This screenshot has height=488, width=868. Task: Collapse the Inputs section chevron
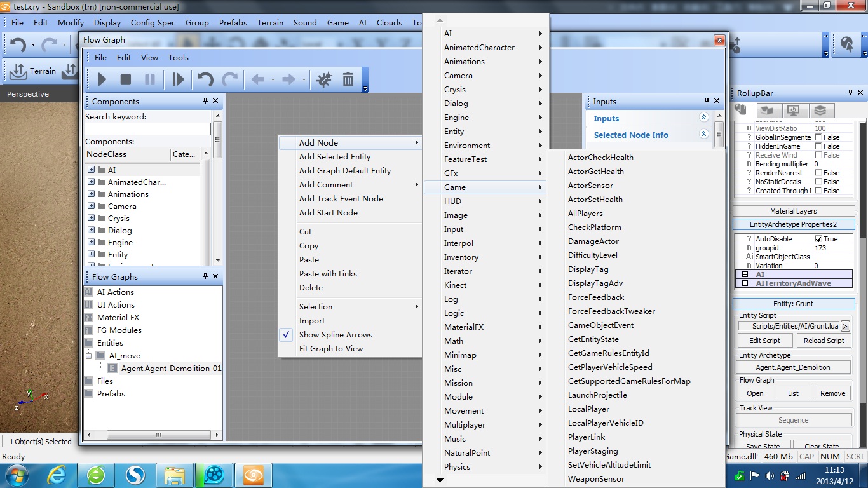703,118
